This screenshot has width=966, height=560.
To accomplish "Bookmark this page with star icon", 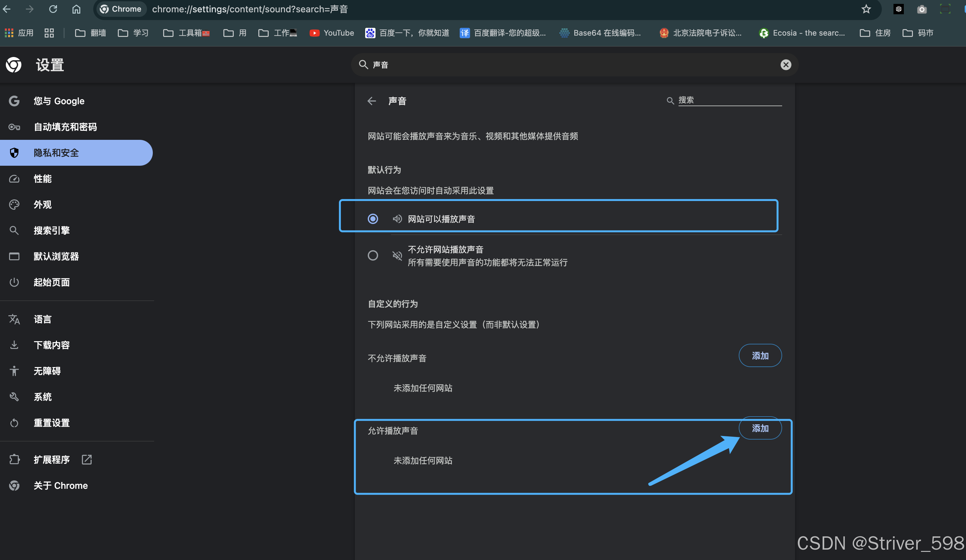I will [866, 9].
